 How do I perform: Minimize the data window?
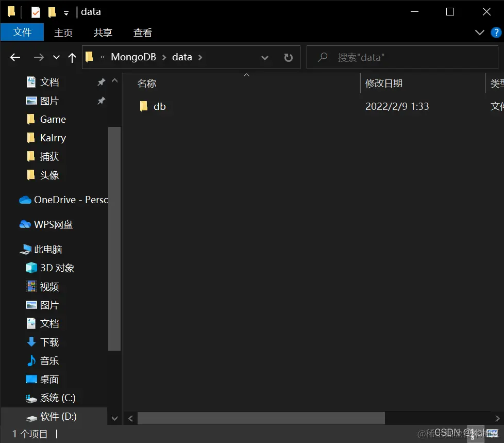(x=415, y=12)
